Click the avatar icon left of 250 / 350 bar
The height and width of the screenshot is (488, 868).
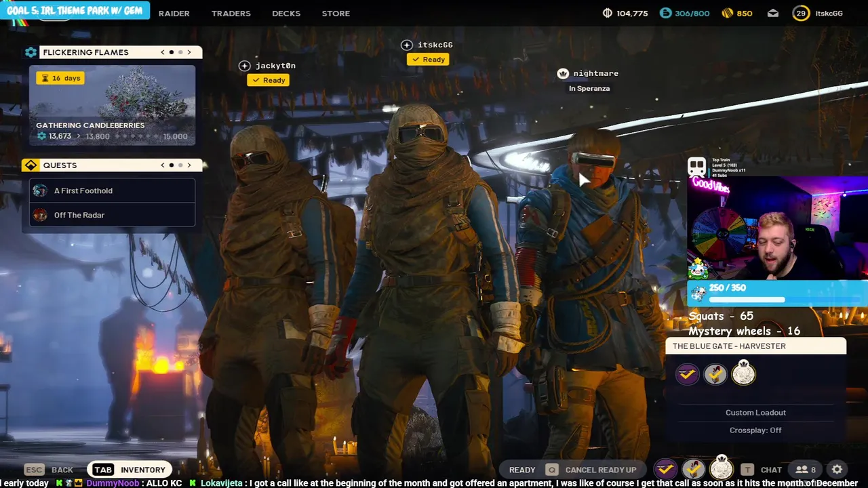click(x=699, y=293)
